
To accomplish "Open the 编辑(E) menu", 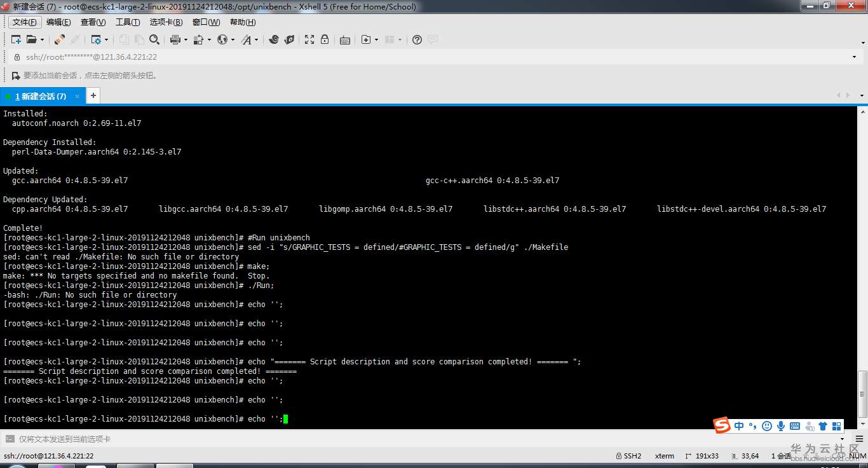I will 58,22.
